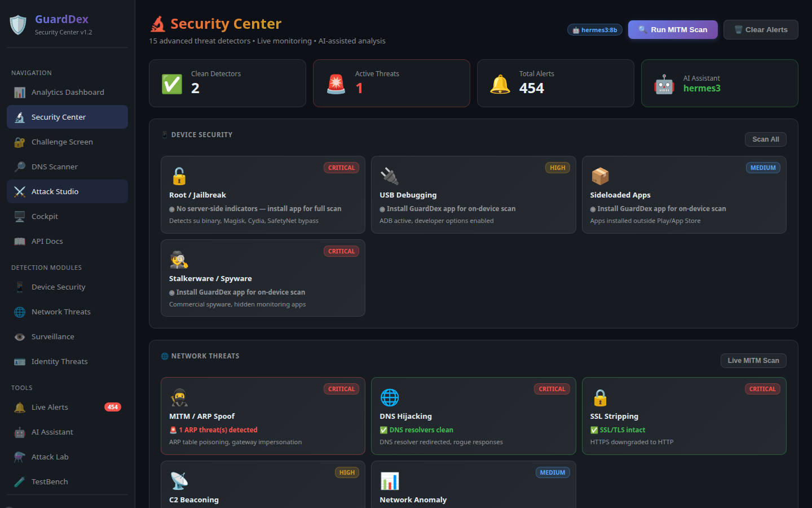The height and width of the screenshot is (508, 812).
Task: Click the TestBench test tube icon
Action: 20,482
